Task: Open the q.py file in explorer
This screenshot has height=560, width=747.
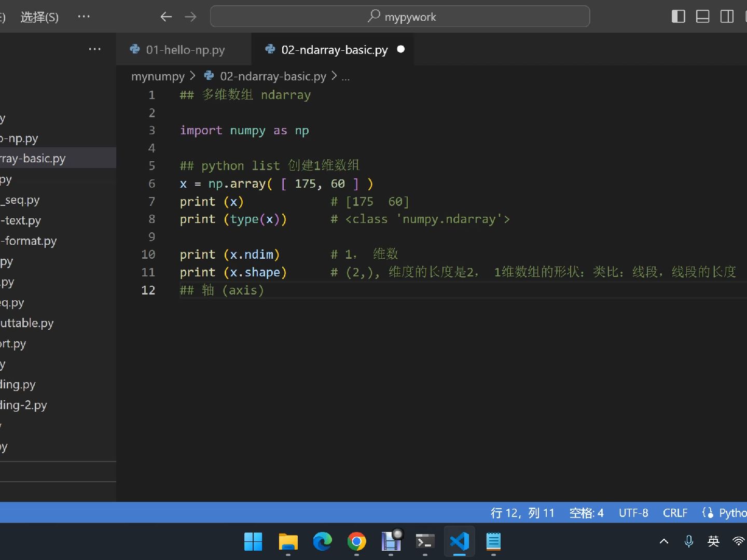Action: point(58,302)
